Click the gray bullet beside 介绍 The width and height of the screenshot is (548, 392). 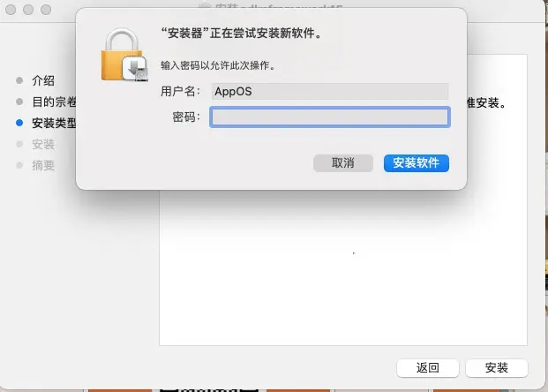(19, 80)
